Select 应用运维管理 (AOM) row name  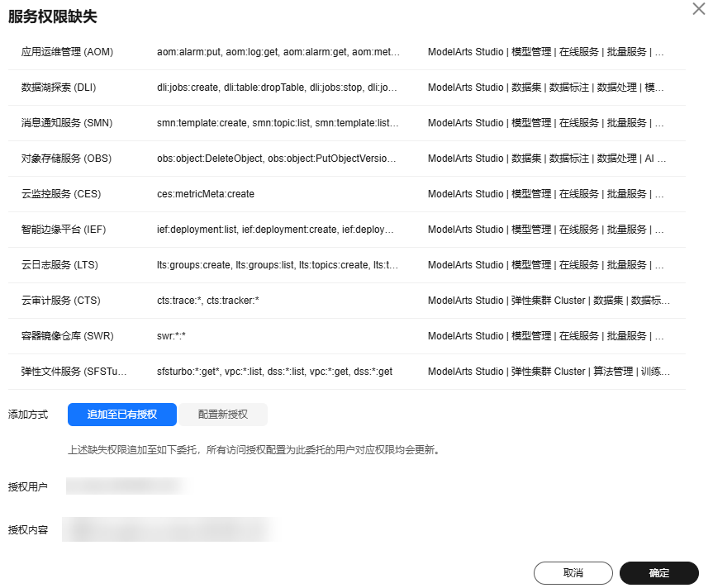[x=67, y=52]
